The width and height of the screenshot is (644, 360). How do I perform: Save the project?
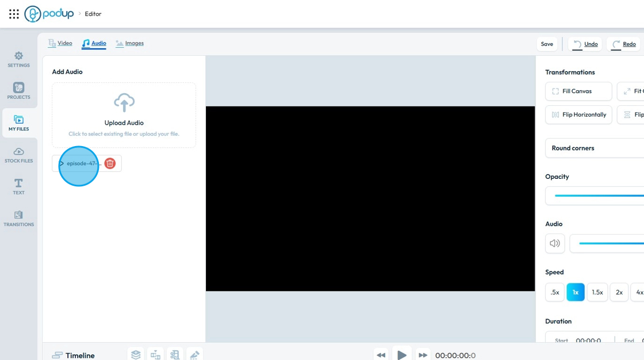tap(547, 44)
